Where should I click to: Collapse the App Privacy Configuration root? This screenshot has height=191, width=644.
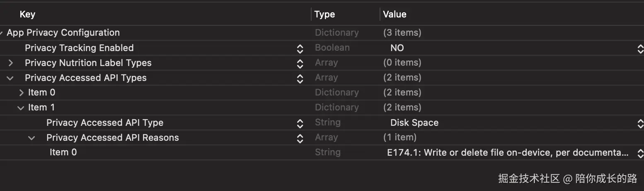coord(2,33)
